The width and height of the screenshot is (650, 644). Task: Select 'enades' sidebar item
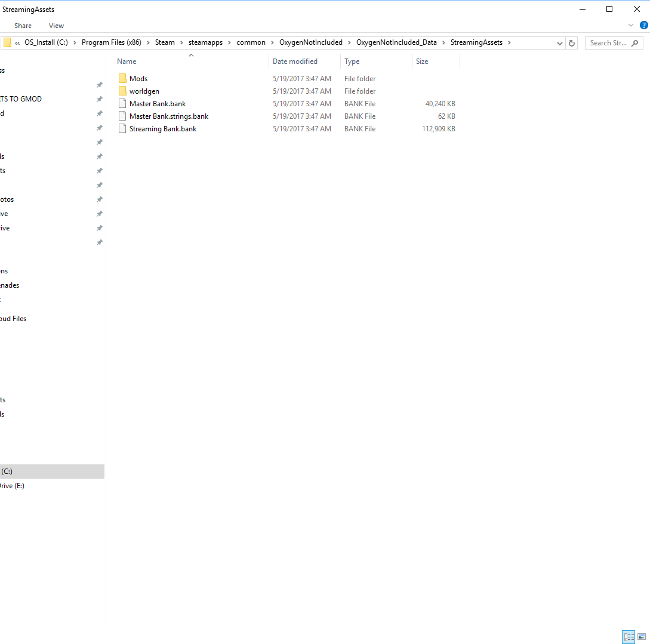tap(10, 285)
